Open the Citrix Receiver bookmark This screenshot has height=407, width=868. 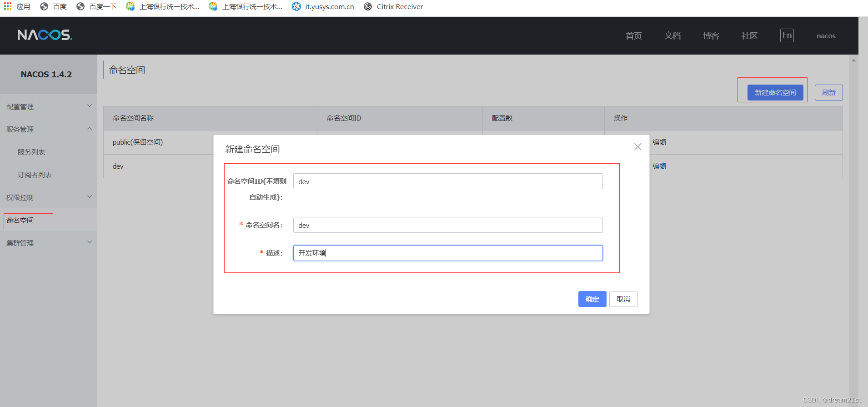(x=393, y=6)
